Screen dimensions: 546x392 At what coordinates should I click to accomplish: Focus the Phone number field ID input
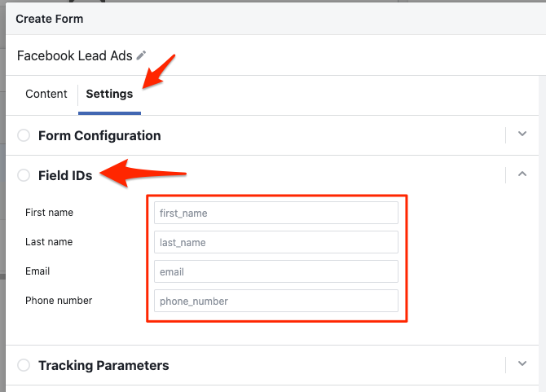point(275,301)
